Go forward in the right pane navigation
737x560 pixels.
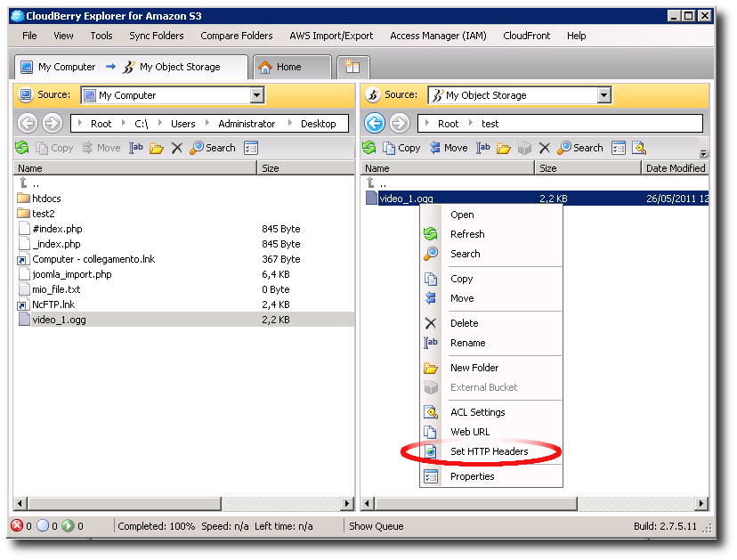click(400, 123)
